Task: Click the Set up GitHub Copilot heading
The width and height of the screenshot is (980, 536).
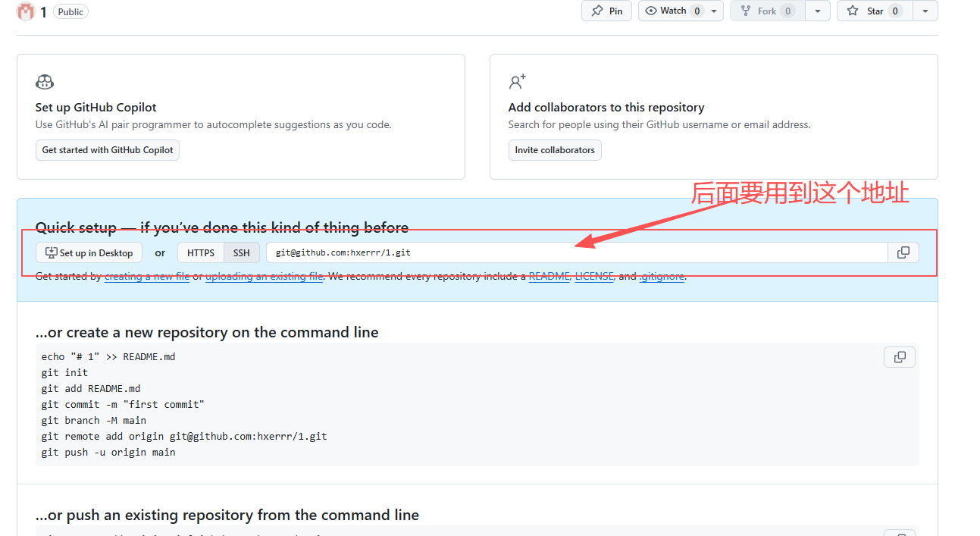Action: pos(96,108)
